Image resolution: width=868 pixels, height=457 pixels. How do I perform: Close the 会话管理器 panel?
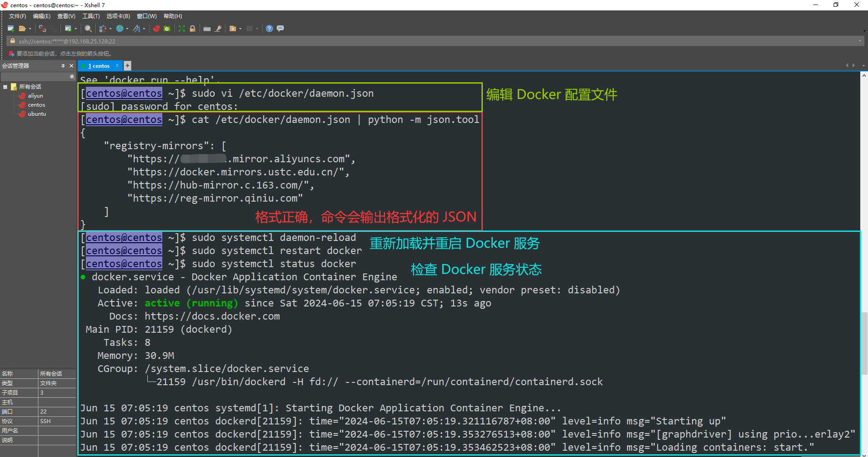(71, 66)
